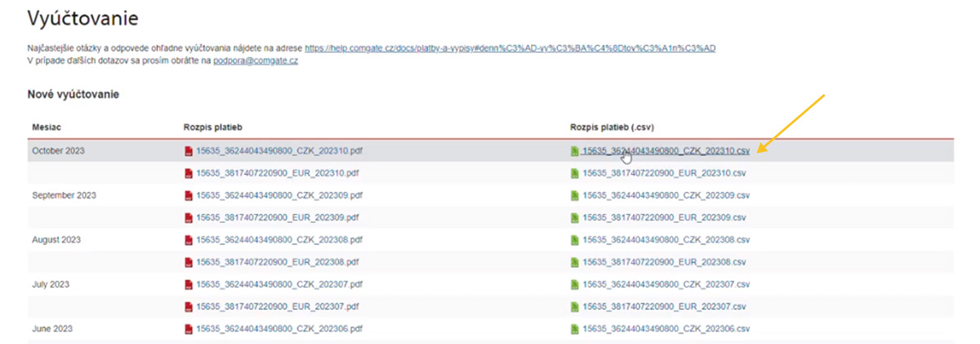Select the June 2023 month cell
Viewport: 980px width, 344px height.
(x=53, y=328)
